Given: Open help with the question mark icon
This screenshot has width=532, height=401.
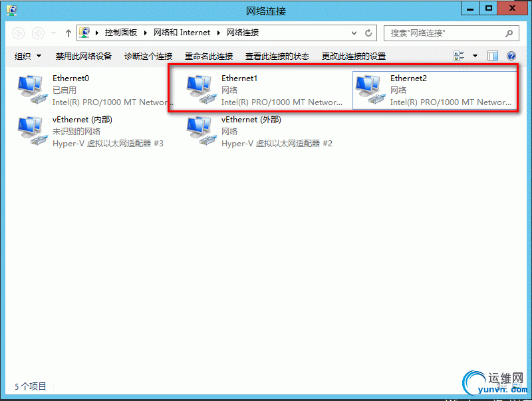Looking at the screenshot, I should tap(511, 56).
